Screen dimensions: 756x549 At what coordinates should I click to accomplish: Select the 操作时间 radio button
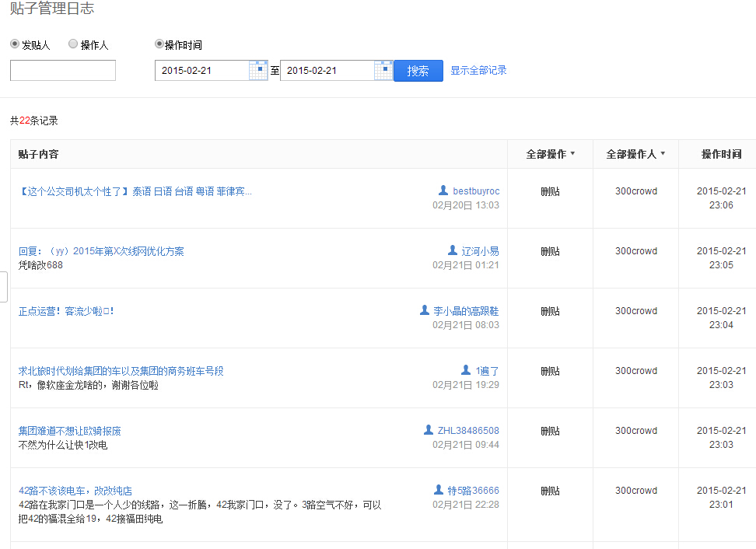159,44
